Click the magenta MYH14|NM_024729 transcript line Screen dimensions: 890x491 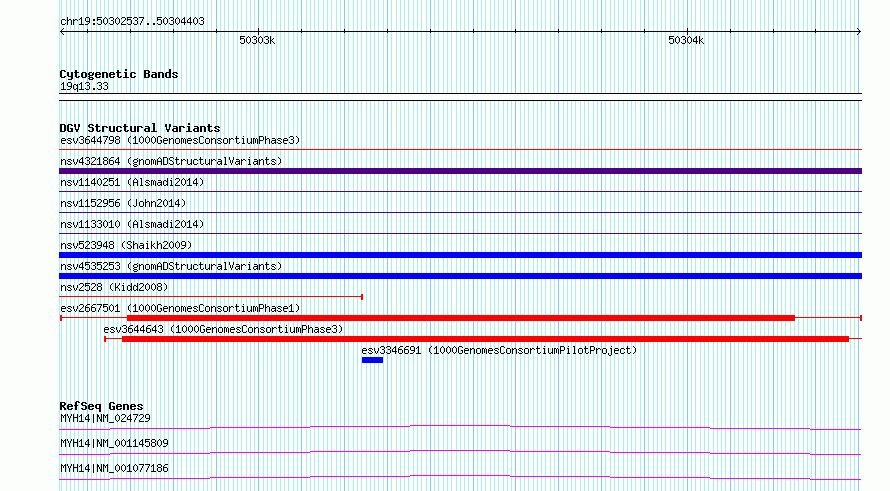pyautogui.click(x=460, y=427)
